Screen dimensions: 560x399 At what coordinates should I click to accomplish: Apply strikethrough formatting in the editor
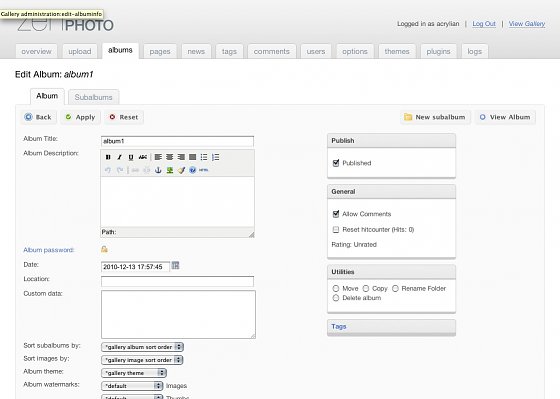[x=142, y=157]
